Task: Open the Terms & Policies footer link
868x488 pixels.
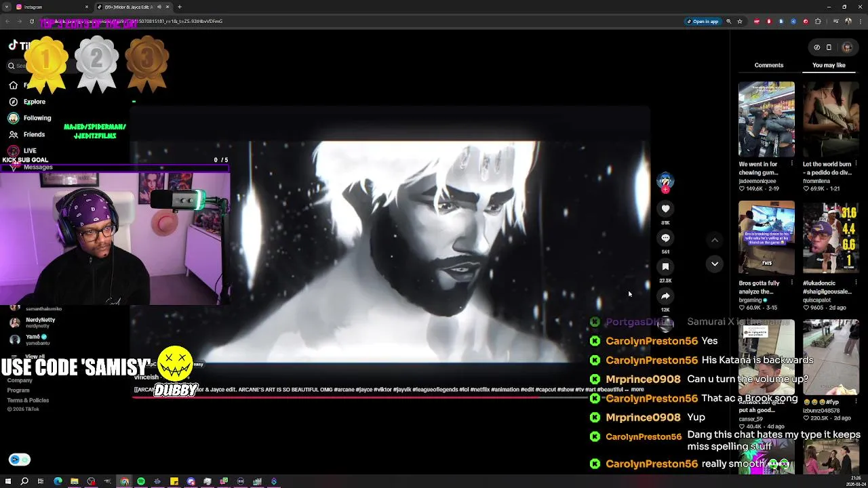Action: (x=28, y=401)
